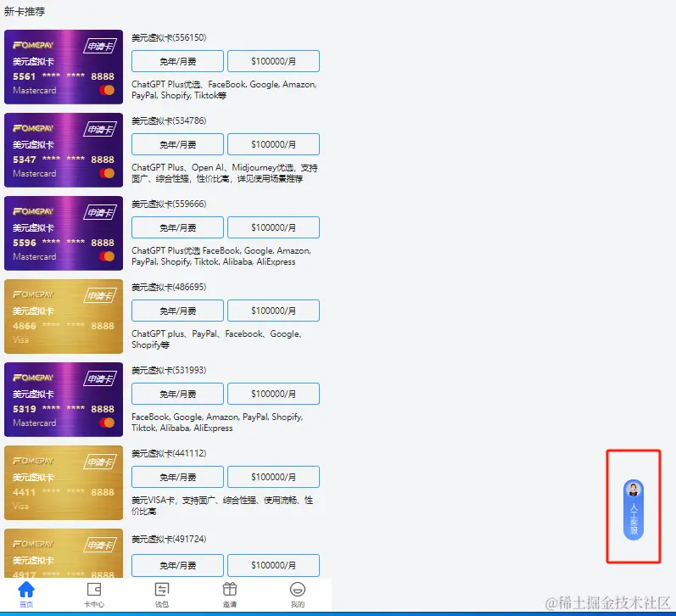Click $100000/月 tag for card 486695
This screenshot has width=676, height=616.
[273, 311]
